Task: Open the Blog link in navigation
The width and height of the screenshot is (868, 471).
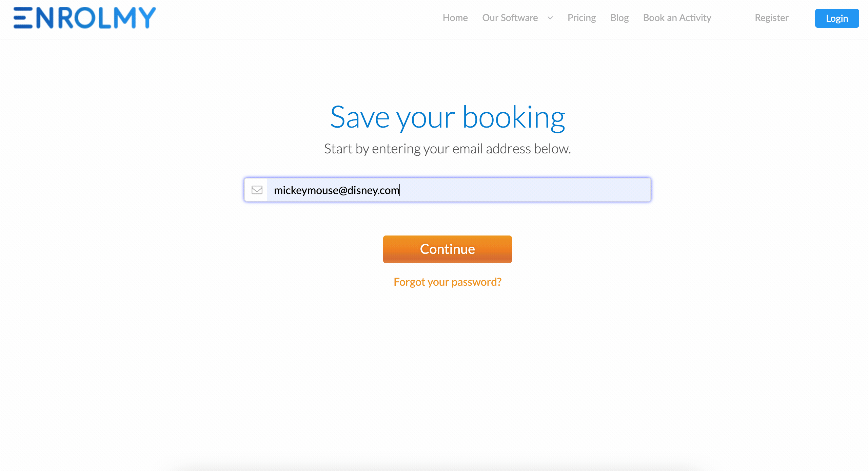Action: [x=619, y=18]
